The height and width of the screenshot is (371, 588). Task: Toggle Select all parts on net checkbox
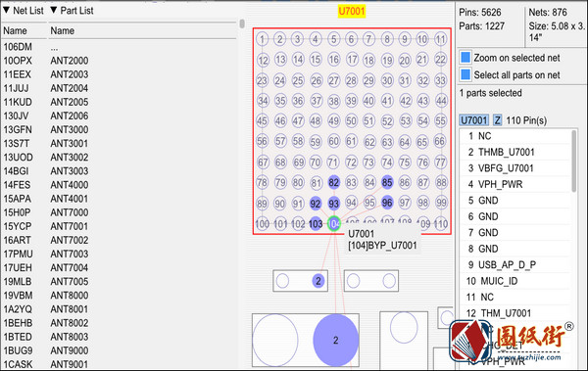point(465,74)
